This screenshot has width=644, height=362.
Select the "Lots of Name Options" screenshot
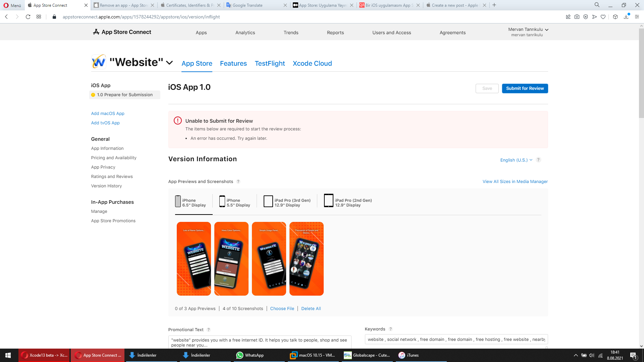(194, 259)
